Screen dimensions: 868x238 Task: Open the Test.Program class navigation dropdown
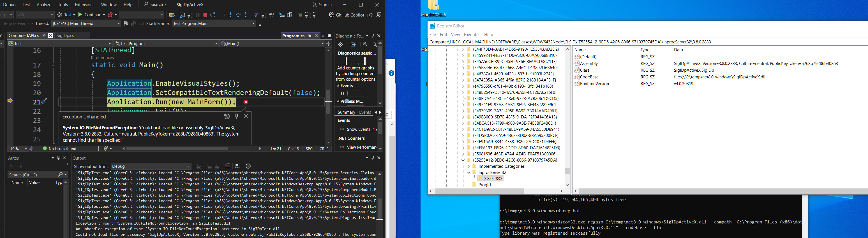point(167,43)
